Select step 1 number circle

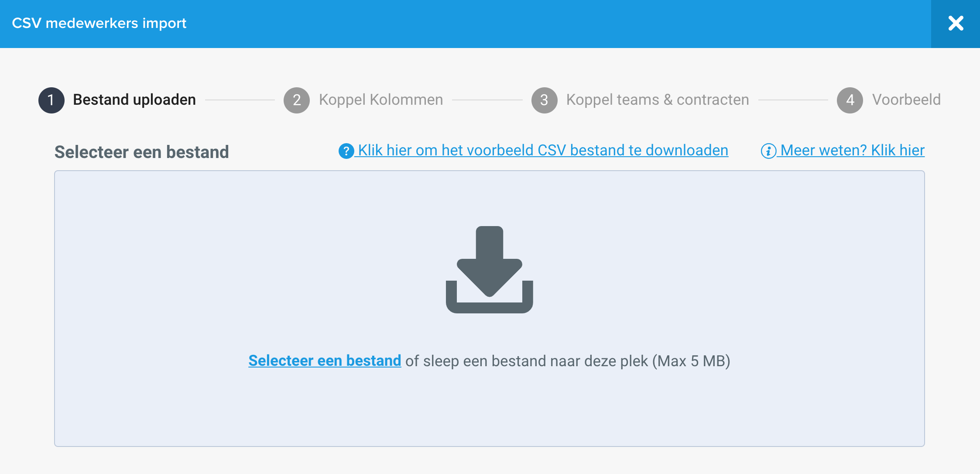51,100
